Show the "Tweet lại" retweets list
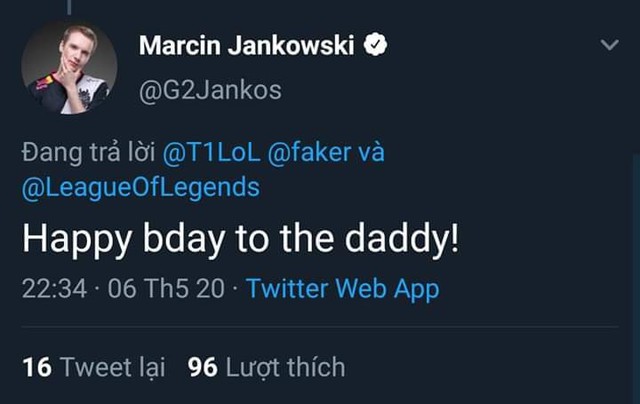 [112, 367]
